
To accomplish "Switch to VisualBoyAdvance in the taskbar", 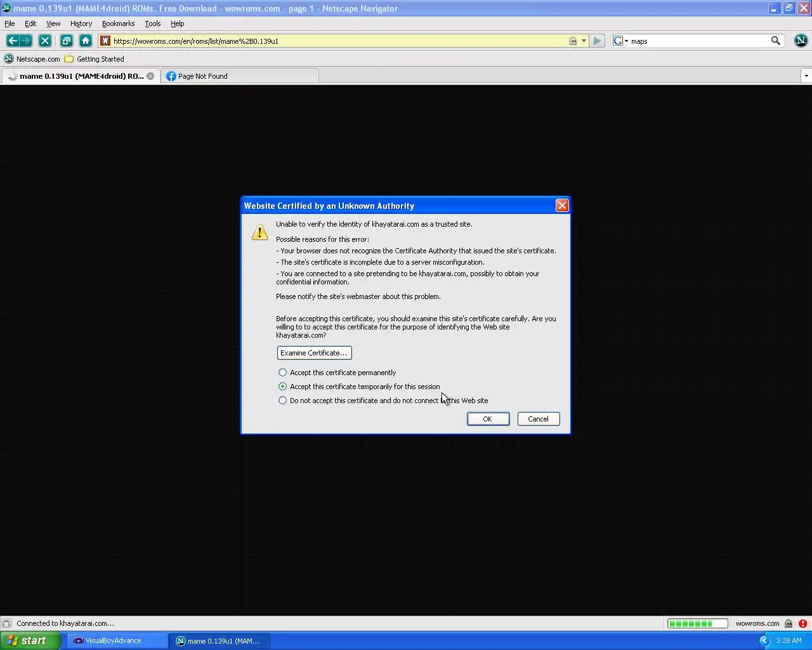I will tap(118, 640).
